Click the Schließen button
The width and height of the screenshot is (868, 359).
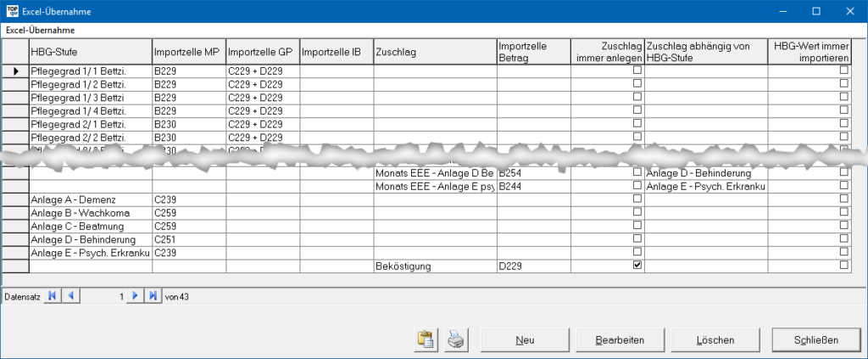(x=816, y=339)
